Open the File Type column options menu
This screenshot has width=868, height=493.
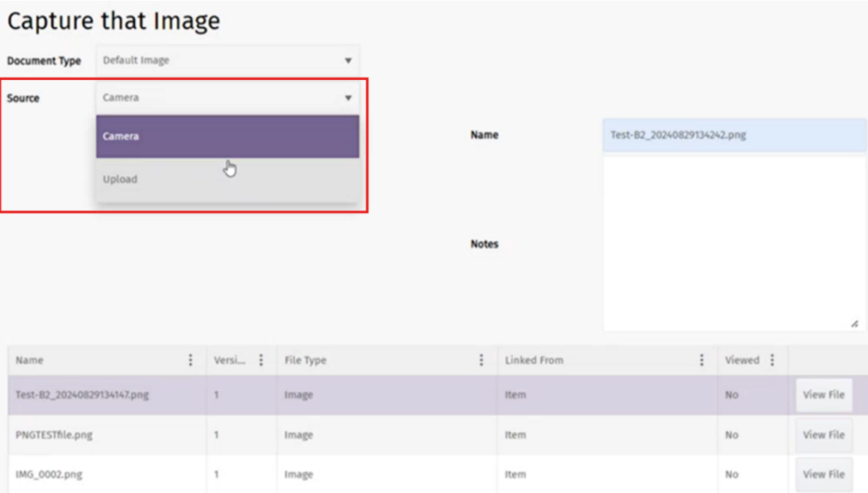point(481,360)
